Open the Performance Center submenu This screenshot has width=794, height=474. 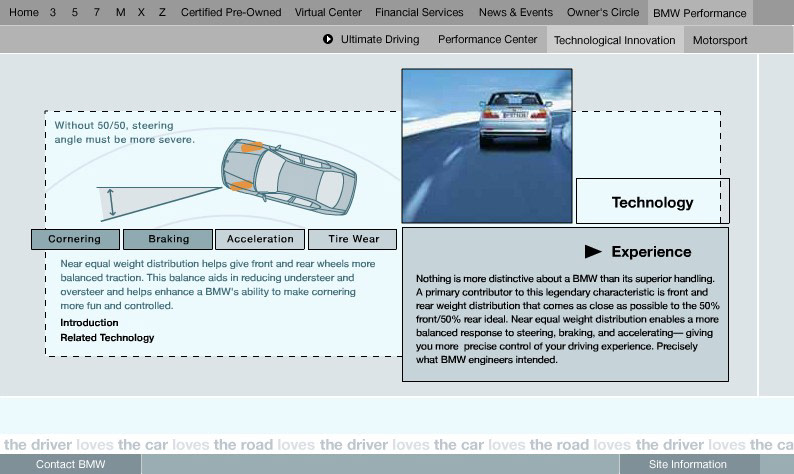[x=488, y=39]
